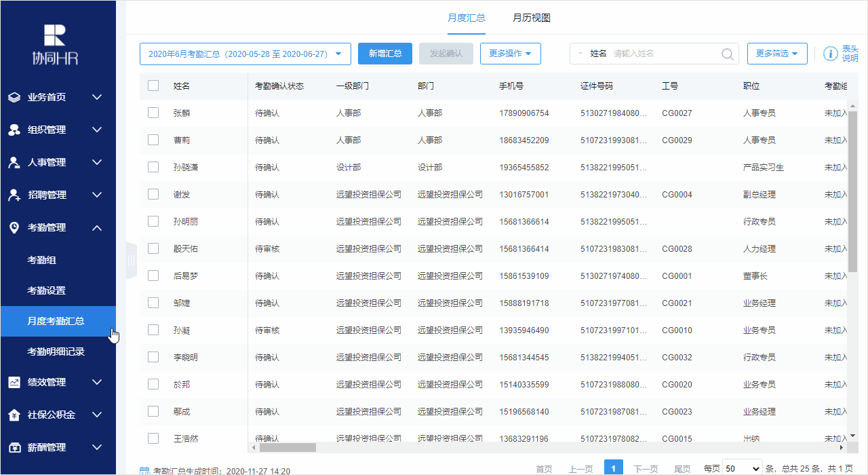This screenshot has width=868, height=475.
Task: Click the 产品实习生 position cell
Action: click(764, 168)
